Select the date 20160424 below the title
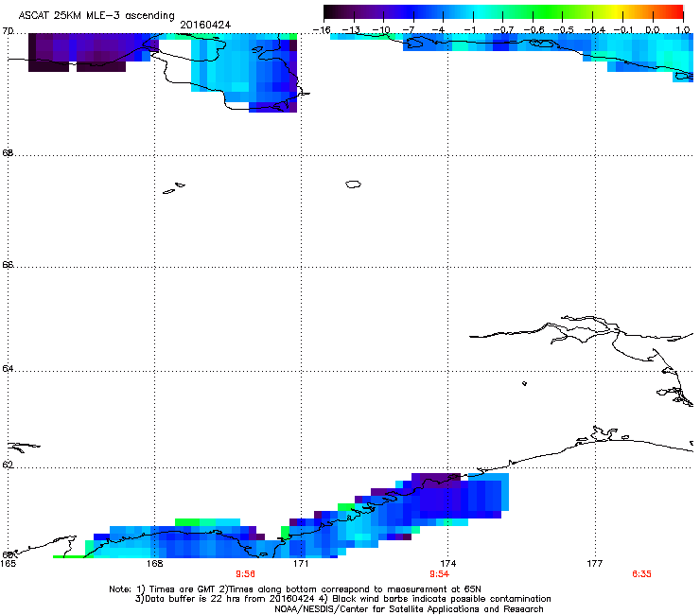 click(205, 25)
